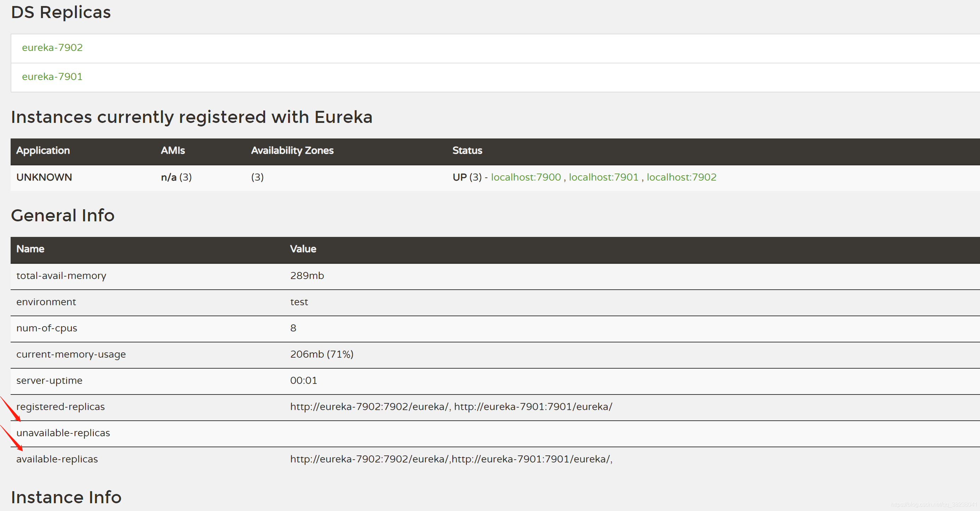Click the Availability Zones column header

[x=292, y=151]
